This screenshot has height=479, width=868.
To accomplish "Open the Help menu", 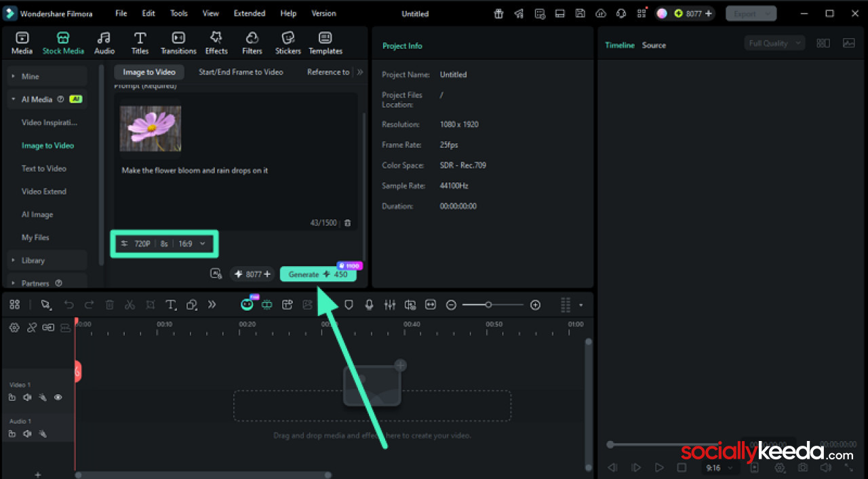I will tap(288, 14).
